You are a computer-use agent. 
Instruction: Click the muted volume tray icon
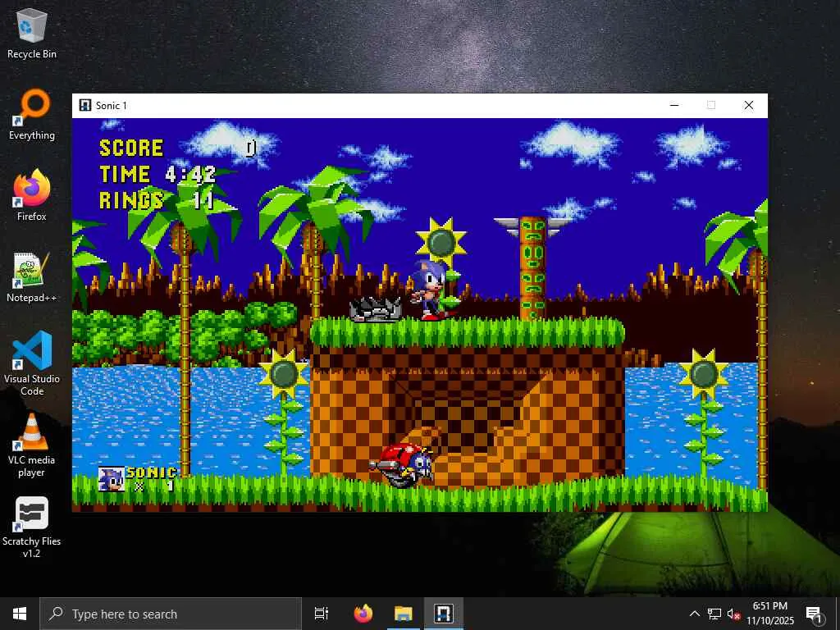[733, 614]
